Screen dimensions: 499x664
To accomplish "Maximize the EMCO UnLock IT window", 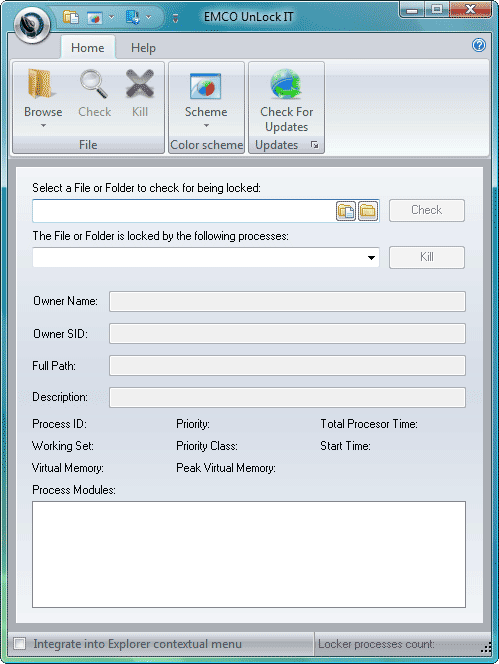I will (x=437, y=9).
